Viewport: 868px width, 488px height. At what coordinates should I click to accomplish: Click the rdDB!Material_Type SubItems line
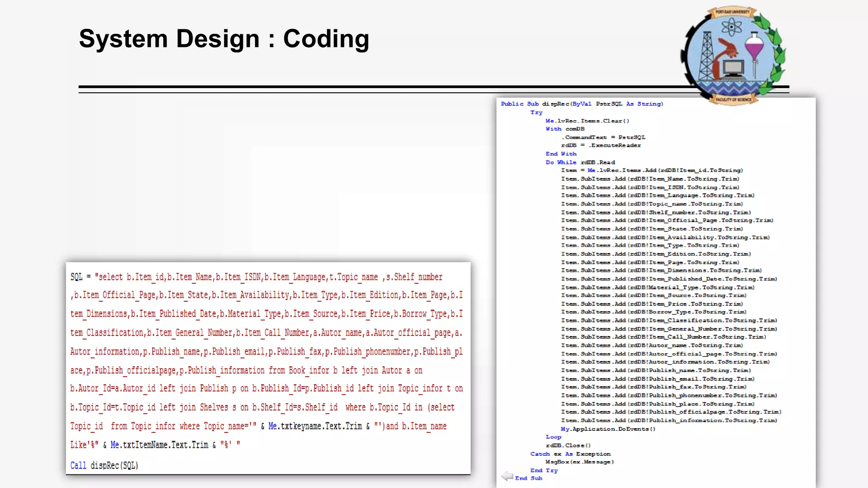[658, 287]
